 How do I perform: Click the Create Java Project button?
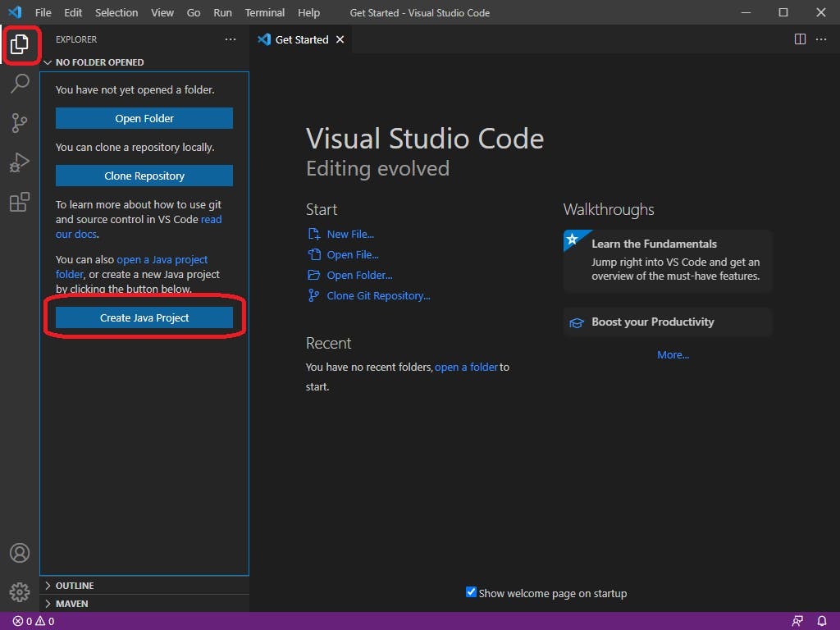[x=144, y=317]
